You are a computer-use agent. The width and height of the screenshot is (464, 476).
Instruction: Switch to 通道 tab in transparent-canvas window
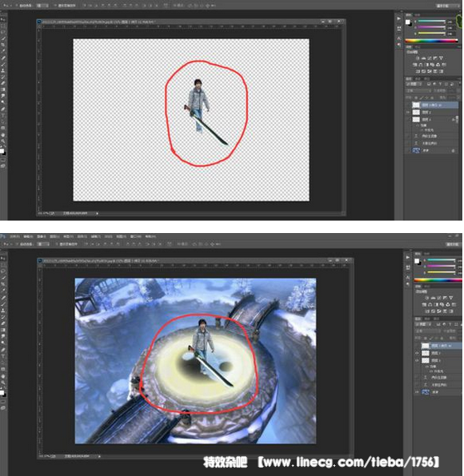click(417, 79)
